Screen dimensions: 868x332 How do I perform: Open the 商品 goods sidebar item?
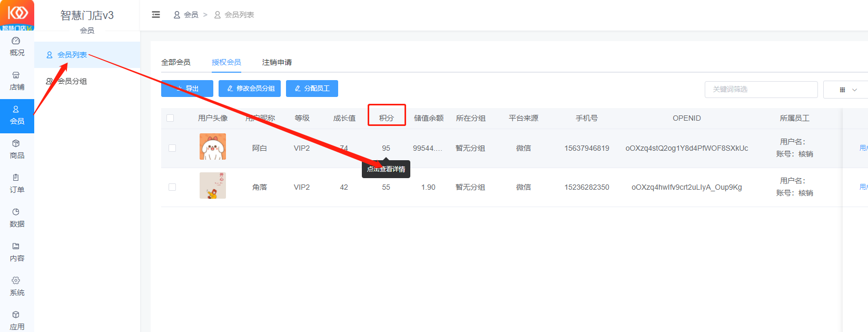[x=17, y=150]
